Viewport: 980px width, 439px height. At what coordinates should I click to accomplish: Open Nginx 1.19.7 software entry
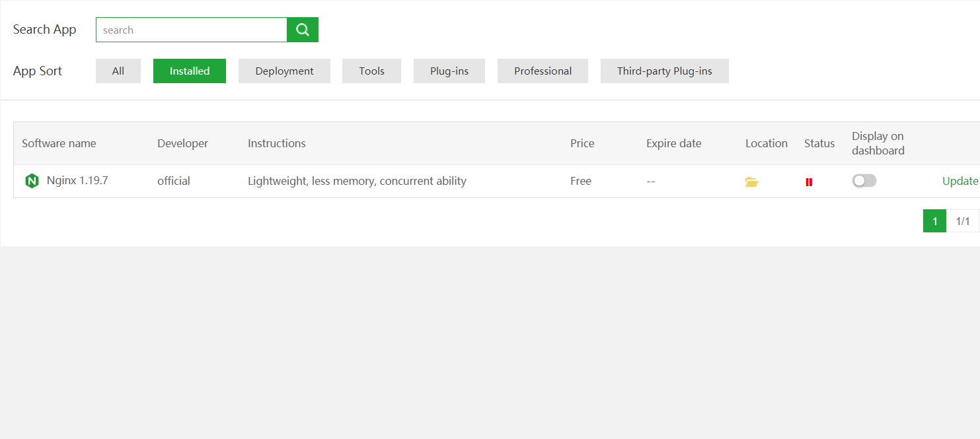[77, 181]
